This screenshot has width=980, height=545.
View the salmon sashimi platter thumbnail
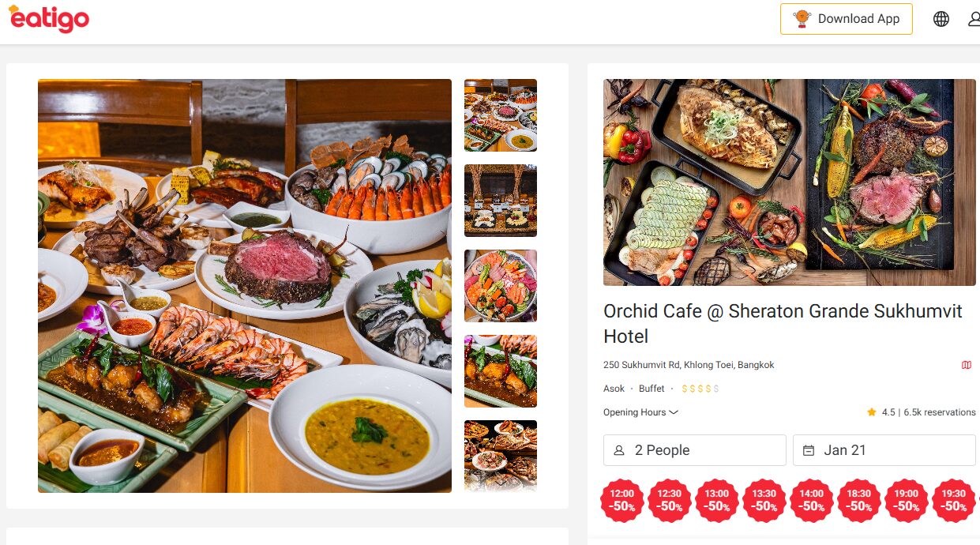(501, 286)
